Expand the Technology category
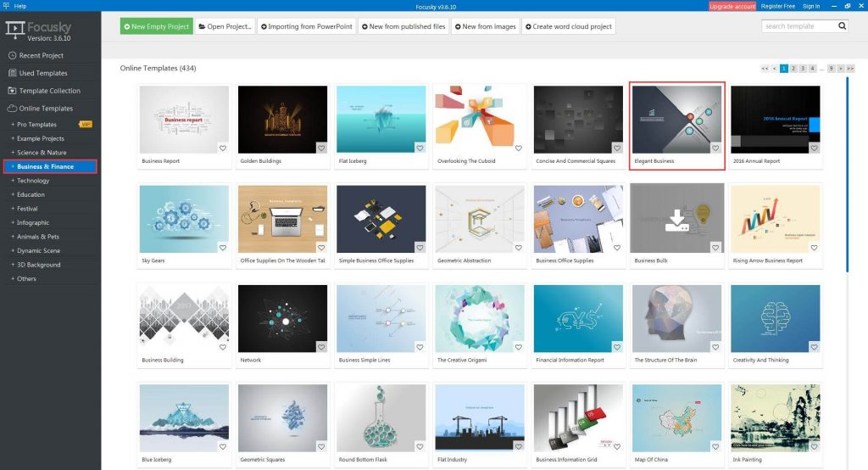868x470 pixels. pyautogui.click(x=33, y=181)
